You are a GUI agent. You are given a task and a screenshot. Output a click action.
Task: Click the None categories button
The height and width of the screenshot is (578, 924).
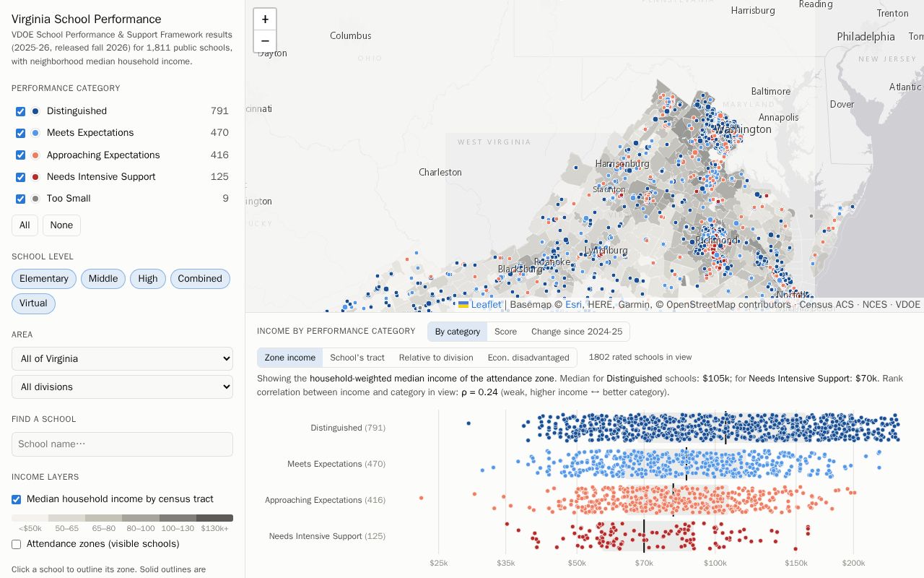point(61,225)
